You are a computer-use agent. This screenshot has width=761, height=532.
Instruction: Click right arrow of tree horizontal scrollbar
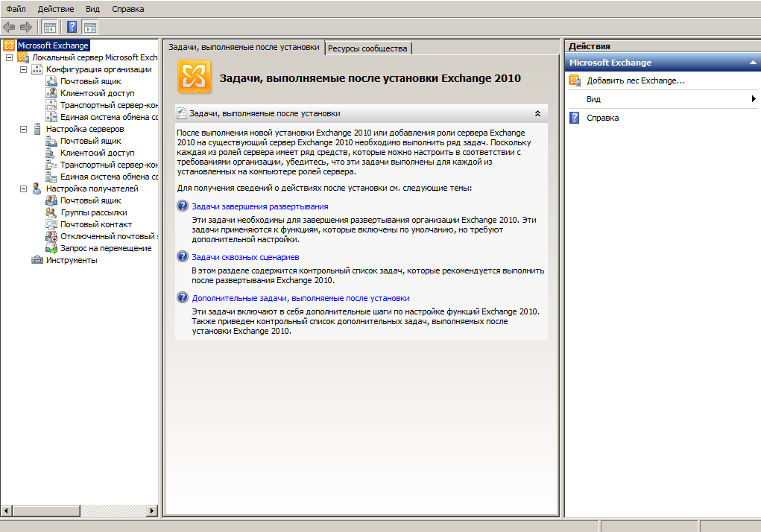152,510
